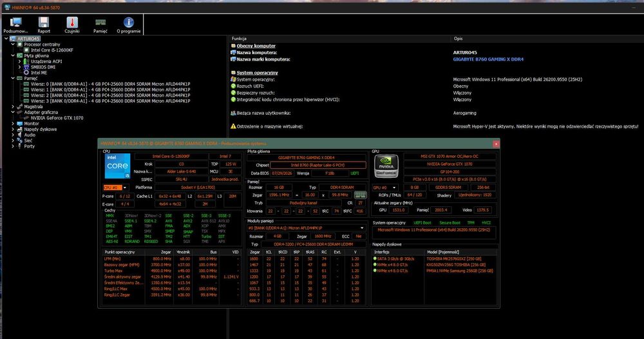Select NVIDIA GeForce GTX 1070 tree entry
Image resolution: width=644 pixels, height=339 pixels.
pyautogui.click(x=57, y=118)
